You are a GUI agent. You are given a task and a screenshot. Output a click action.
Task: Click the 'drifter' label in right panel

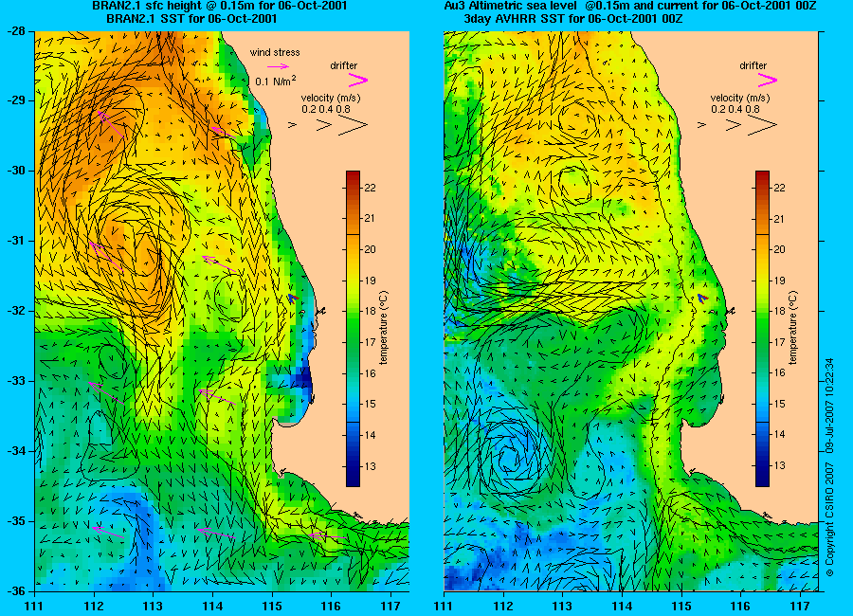click(x=753, y=65)
